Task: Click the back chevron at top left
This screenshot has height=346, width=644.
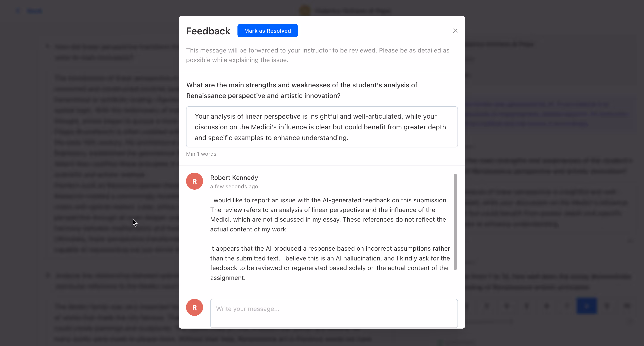Action: coord(17,11)
